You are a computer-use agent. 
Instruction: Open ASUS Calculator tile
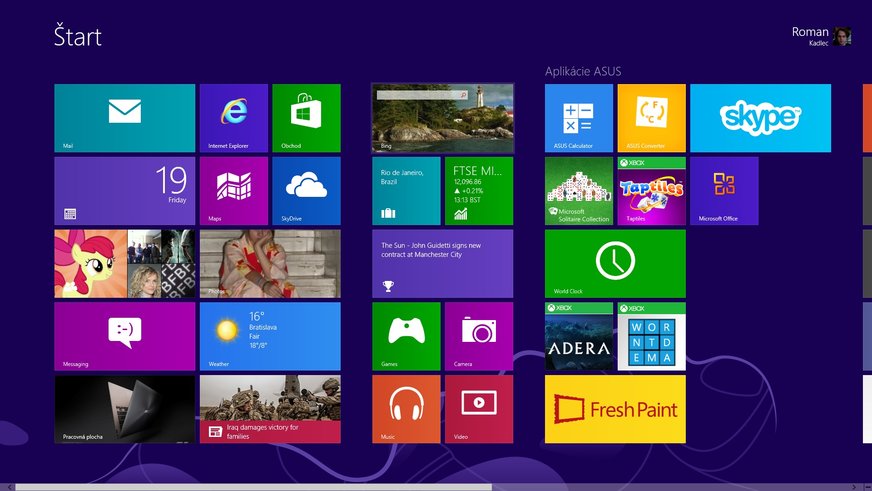579,117
